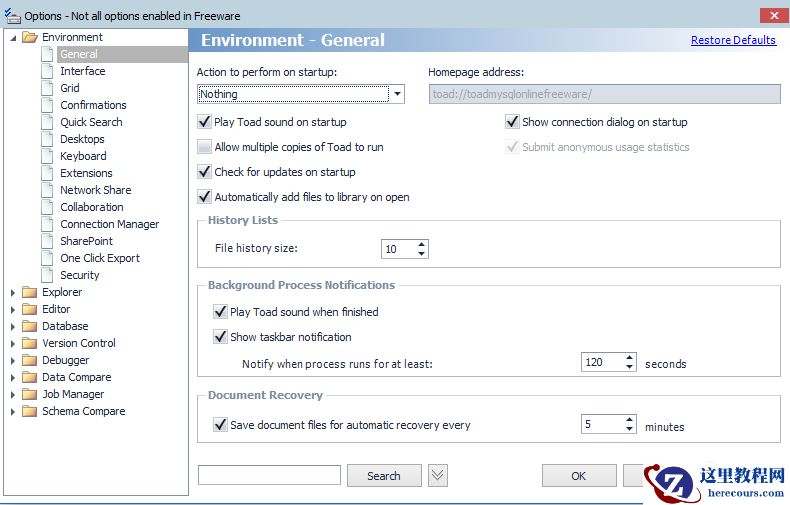Expand the Debugger tree node

pyautogui.click(x=13, y=361)
